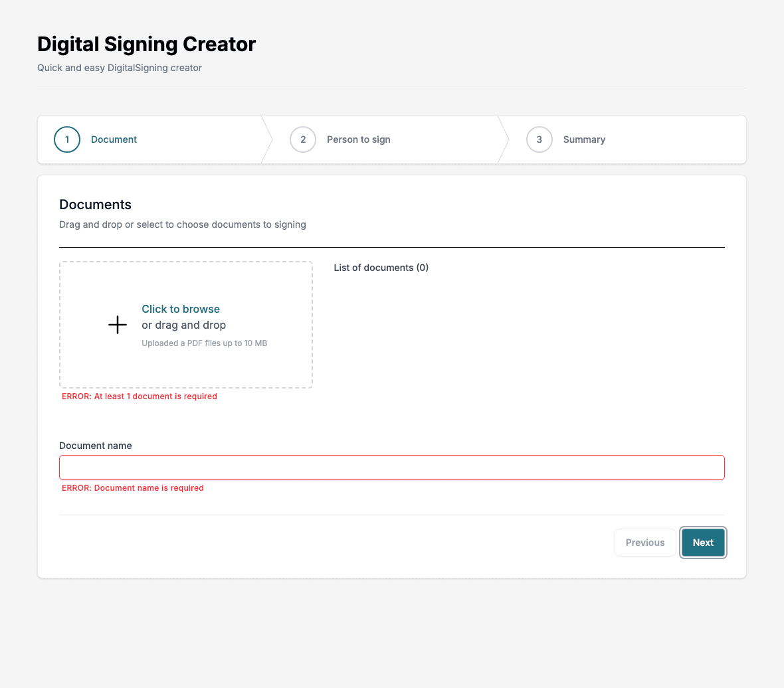Click 'ERROR: At least 1 document is required'
The width and height of the screenshot is (784, 688).
pyautogui.click(x=139, y=396)
